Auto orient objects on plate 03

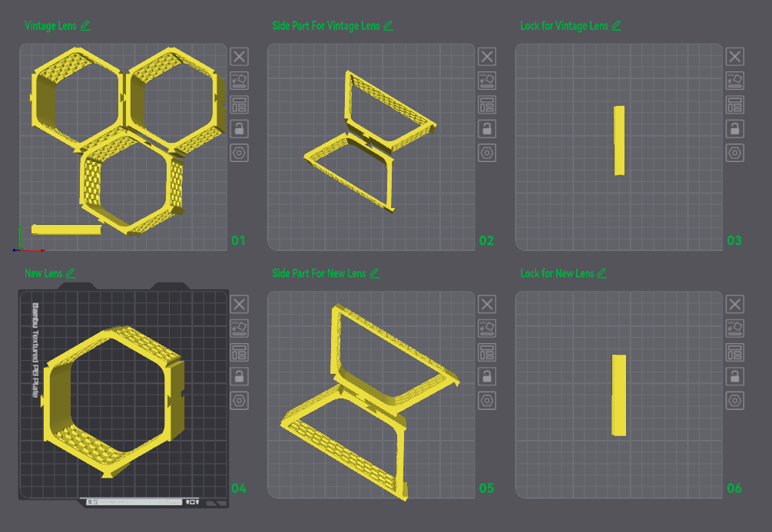click(x=735, y=81)
